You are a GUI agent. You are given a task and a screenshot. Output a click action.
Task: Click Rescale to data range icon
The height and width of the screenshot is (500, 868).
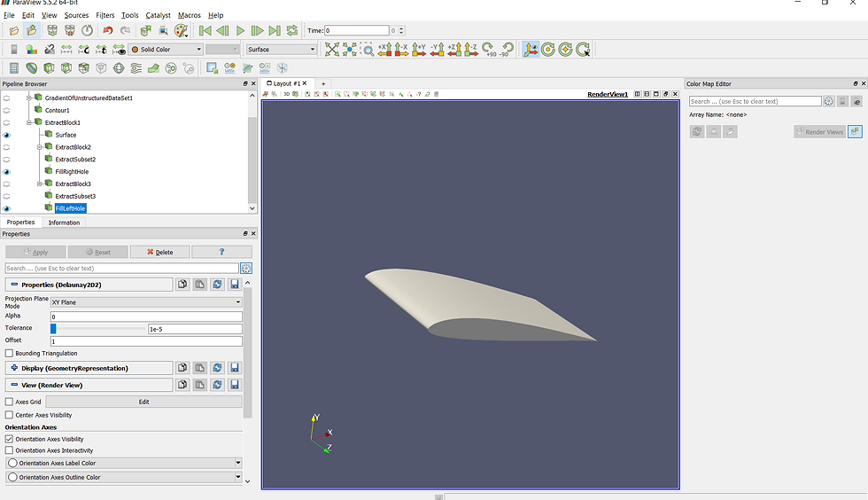pyautogui.click(x=66, y=50)
